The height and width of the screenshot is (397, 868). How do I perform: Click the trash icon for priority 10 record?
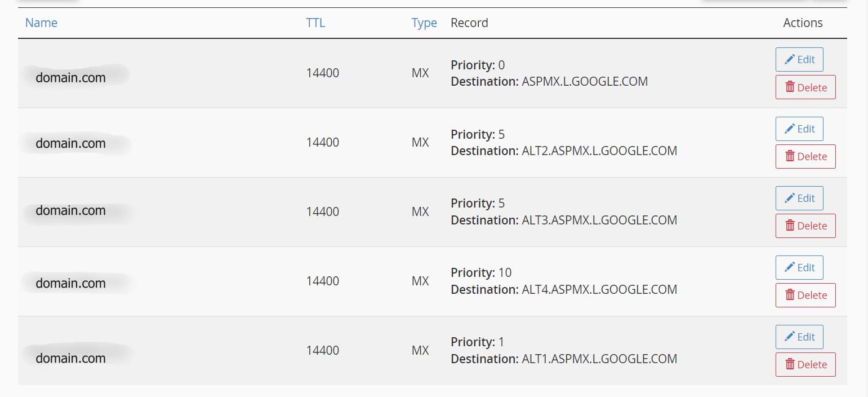pyautogui.click(x=790, y=295)
